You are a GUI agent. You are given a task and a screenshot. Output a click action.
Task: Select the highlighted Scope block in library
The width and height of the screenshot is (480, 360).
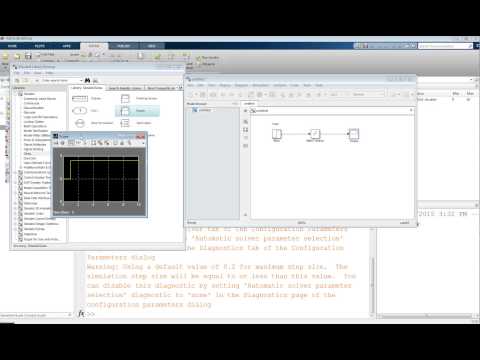137,111
